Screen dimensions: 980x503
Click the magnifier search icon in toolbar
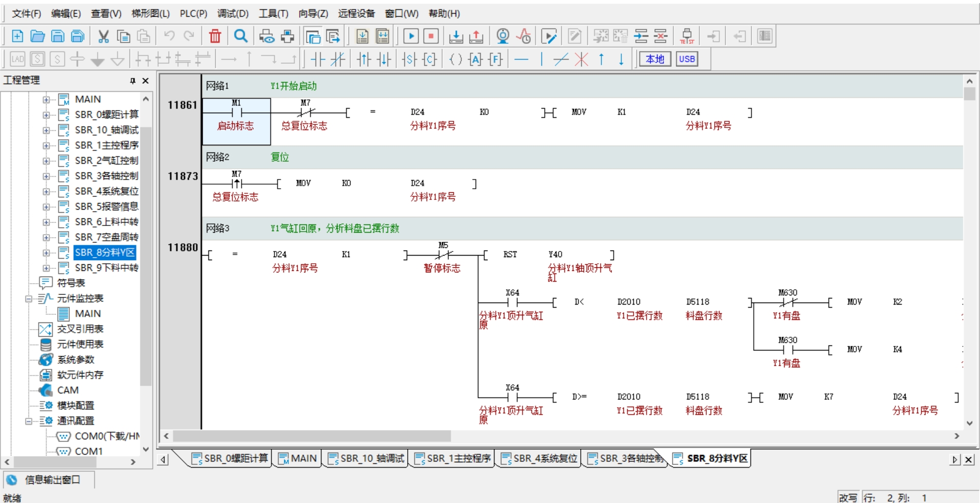241,36
